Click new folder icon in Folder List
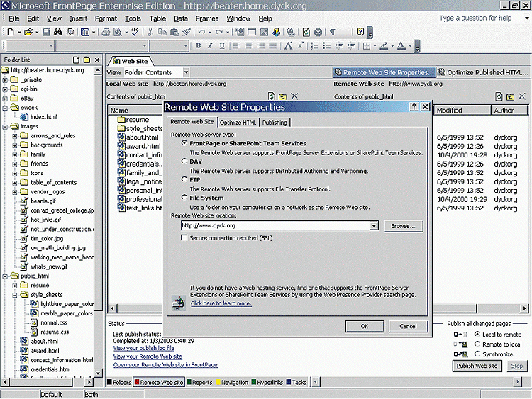Viewport: 532px width, 399px height. tap(87, 60)
